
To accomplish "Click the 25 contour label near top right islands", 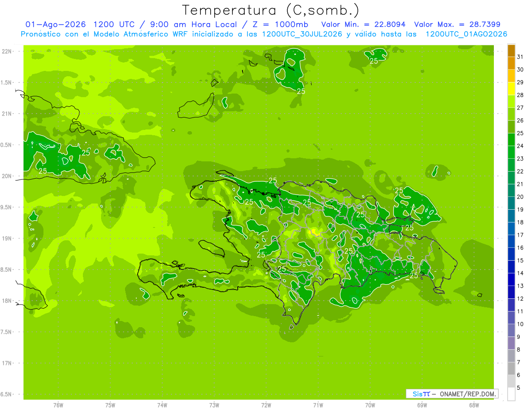I will coord(374,61).
